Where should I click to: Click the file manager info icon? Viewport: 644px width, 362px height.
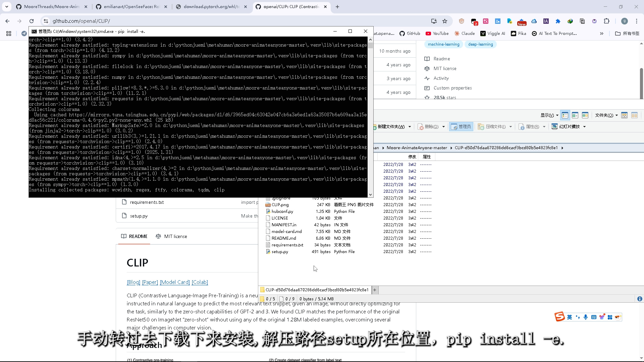640,299
